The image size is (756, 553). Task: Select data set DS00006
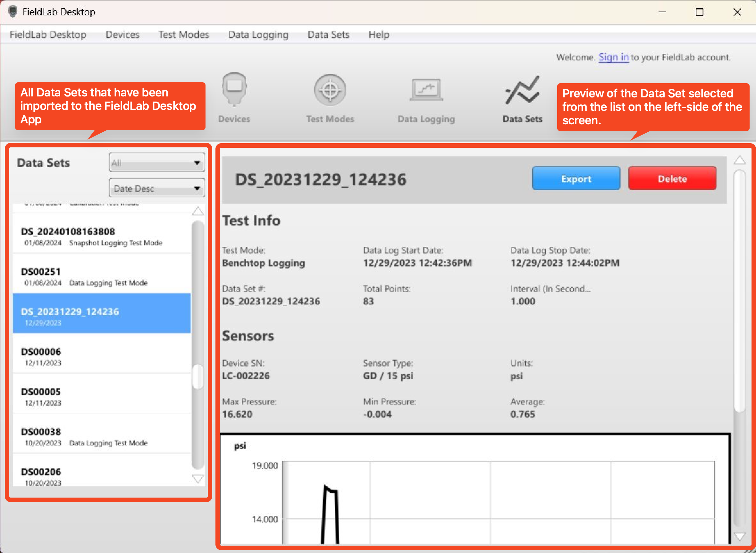pos(102,353)
